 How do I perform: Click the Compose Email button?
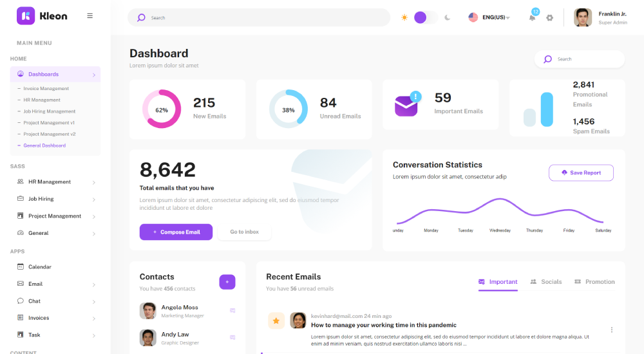pyautogui.click(x=176, y=232)
